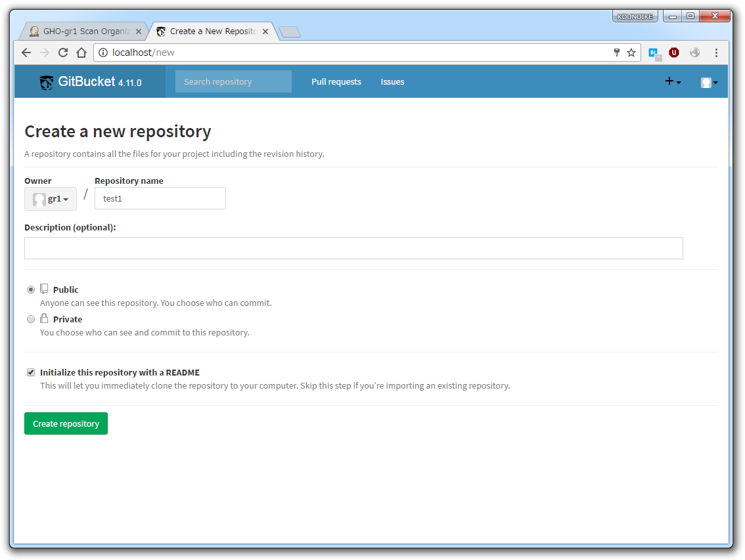Image resolution: width=745 pixels, height=560 pixels.
Task: Open Pull requests in the navbar
Action: (336, 81)
